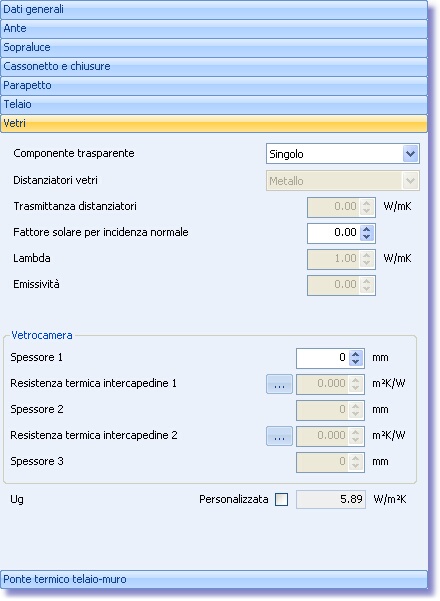This screenshot has width=440, height=601.
Task: Open the Ponte termico telaio-muro section
Action: tap(214, 579)
